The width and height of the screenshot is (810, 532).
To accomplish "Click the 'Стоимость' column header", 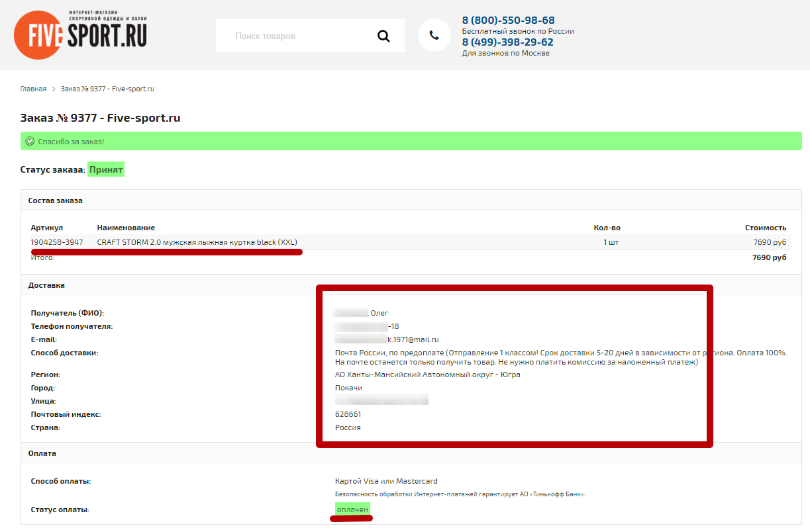I will 766,228.
